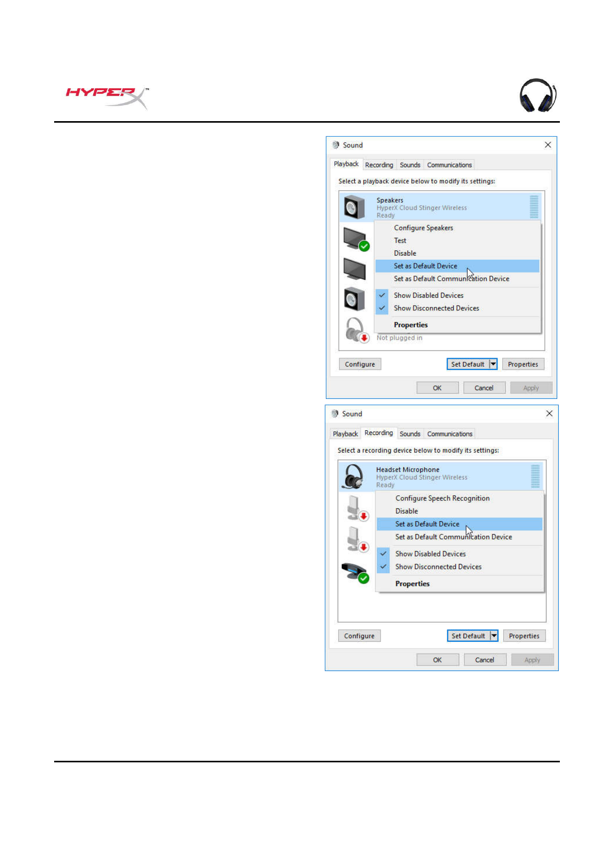Click Properties button in the Recording window
This screenshot has height=868, width=614.
click(x=524, y=636)
